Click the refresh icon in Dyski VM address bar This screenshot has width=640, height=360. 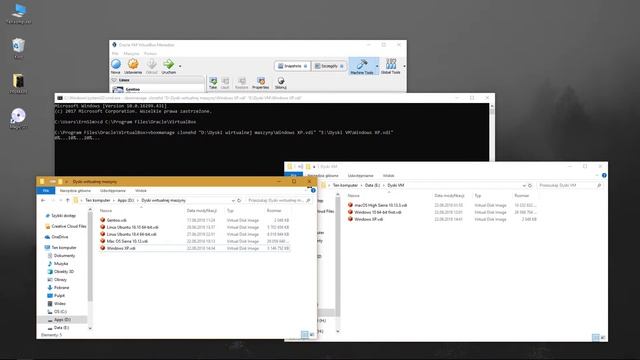tap(530, 185)
